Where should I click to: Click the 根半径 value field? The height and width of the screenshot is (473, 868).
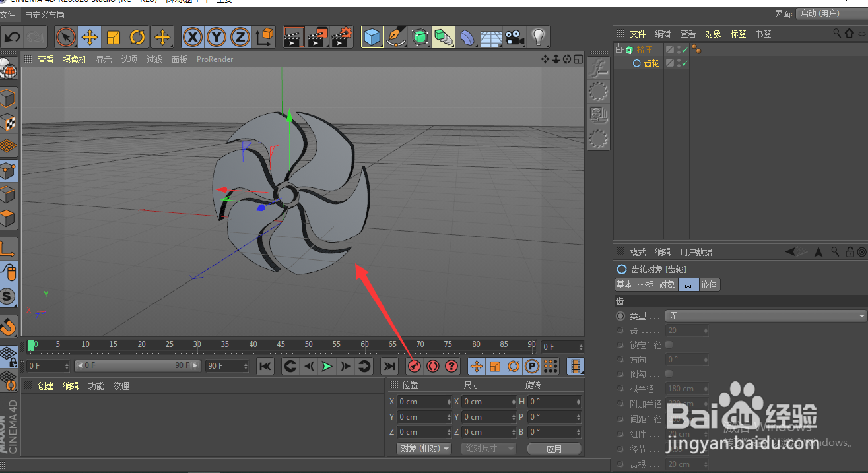coord(687,389)
